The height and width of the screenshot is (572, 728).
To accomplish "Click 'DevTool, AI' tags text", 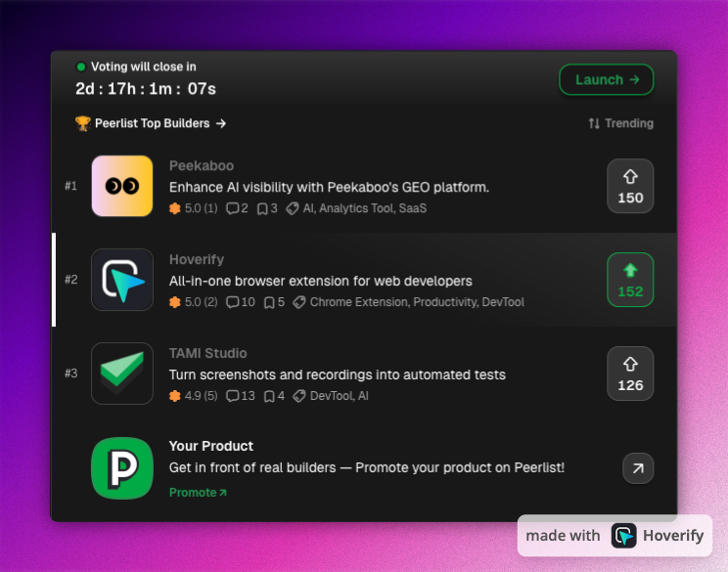I will (x=340, y=396).
